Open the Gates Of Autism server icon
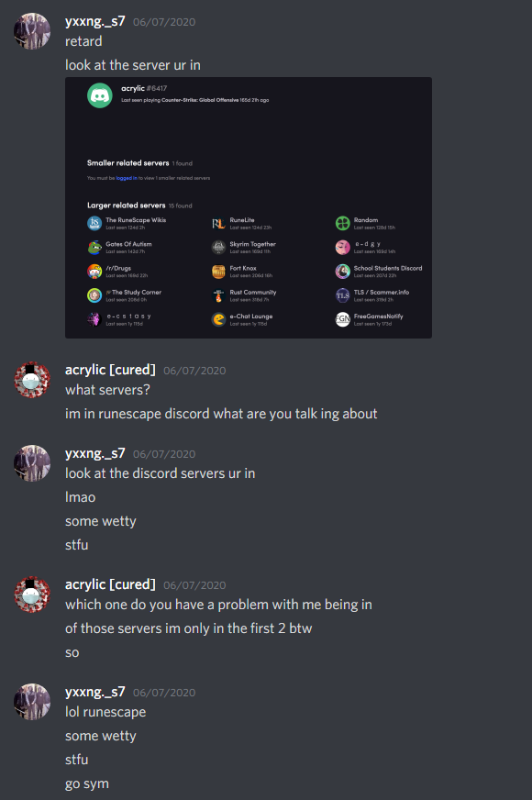532x800 pixels. pyautogui.click(x=94, y=248)
